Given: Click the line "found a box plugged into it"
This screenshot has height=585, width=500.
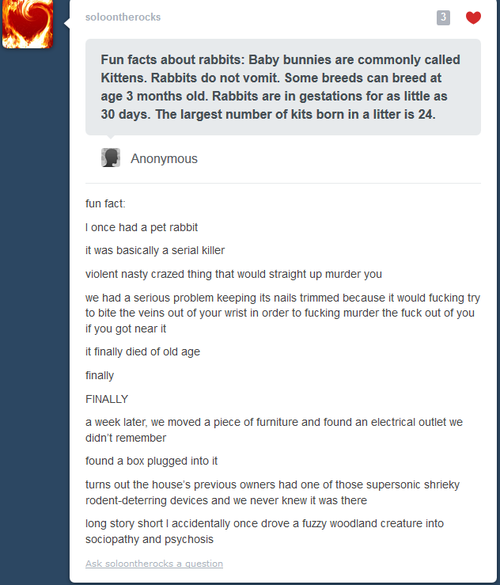Looking at the screenshot, I should 151,461.
